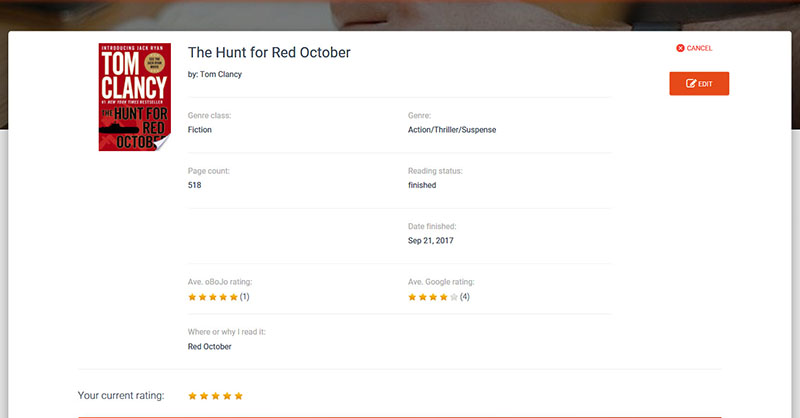Click the author line by: Tom Clancy
This screenshot has height=418, width=800.
point(215,74)
